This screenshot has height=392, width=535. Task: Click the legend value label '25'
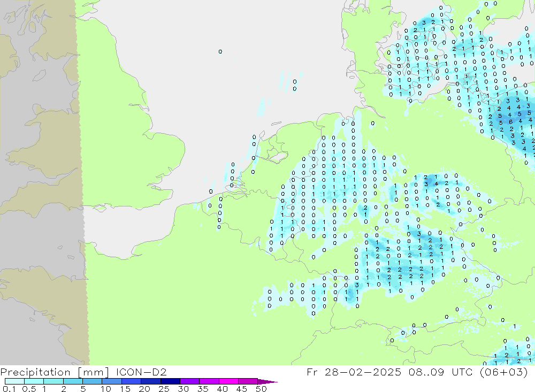164,389
